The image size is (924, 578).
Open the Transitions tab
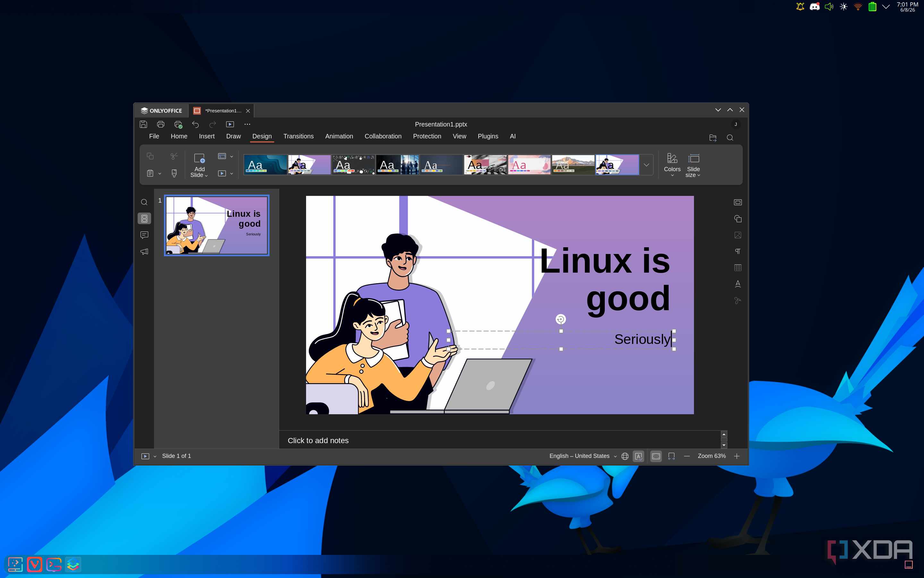(x=298, y=136)
